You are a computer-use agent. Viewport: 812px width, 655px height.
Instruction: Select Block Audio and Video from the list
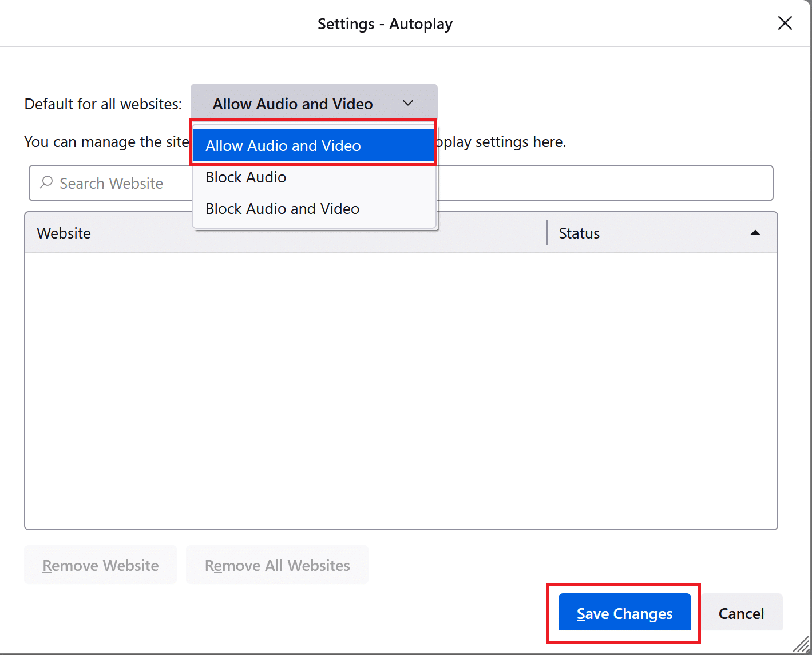click(x=282, y=208)
